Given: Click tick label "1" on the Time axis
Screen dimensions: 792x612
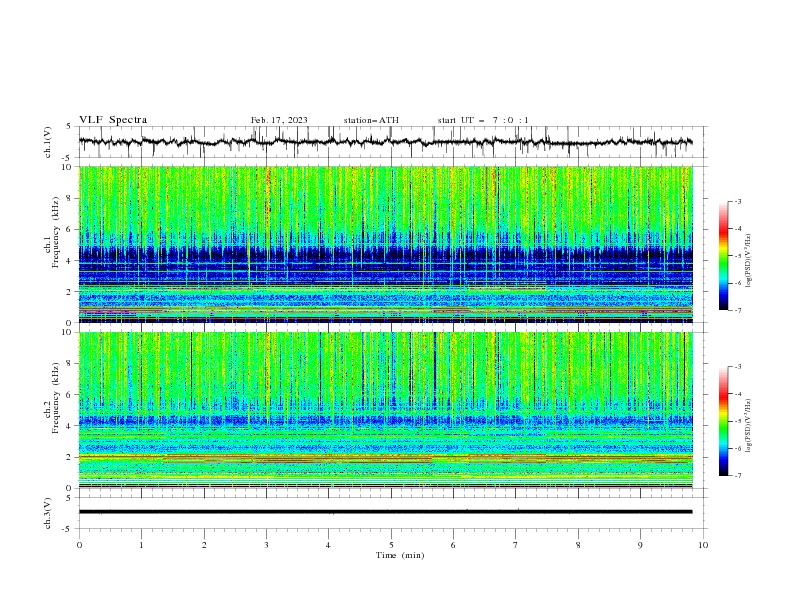Looking at the screenshot, I should pos(141,545).
